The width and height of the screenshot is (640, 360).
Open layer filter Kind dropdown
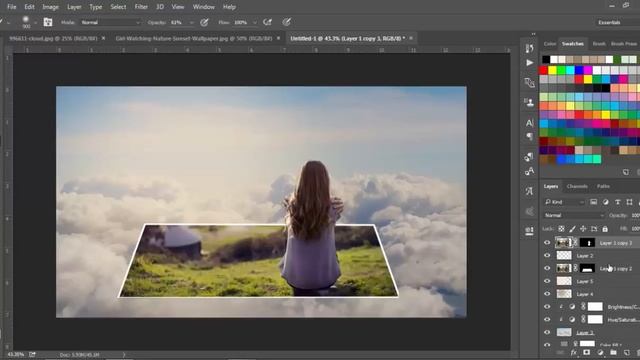pyautogui.click(x=564, y=202)
